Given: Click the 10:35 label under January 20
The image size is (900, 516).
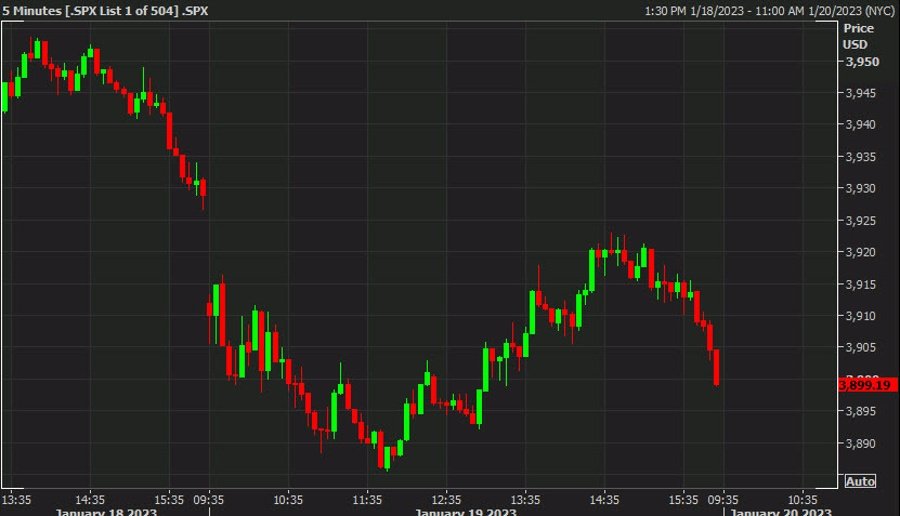Looking at the screenshot, I should (804, 499).
